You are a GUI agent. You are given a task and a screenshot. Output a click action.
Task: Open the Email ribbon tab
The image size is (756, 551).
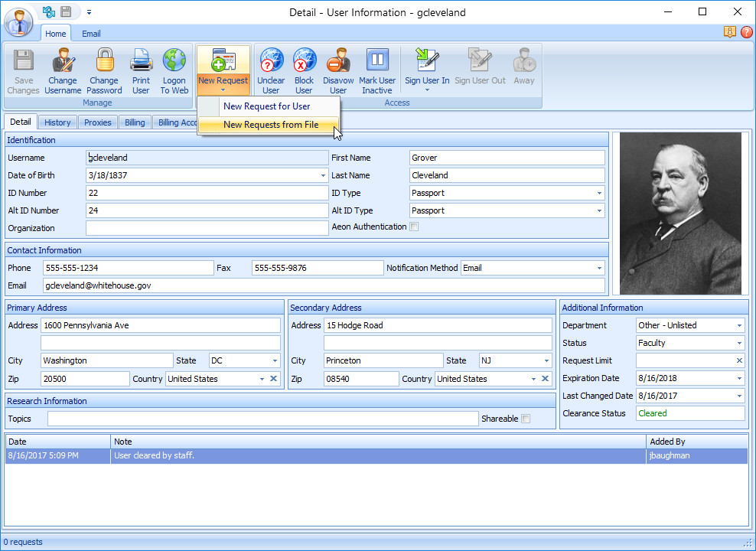point(91,34)
